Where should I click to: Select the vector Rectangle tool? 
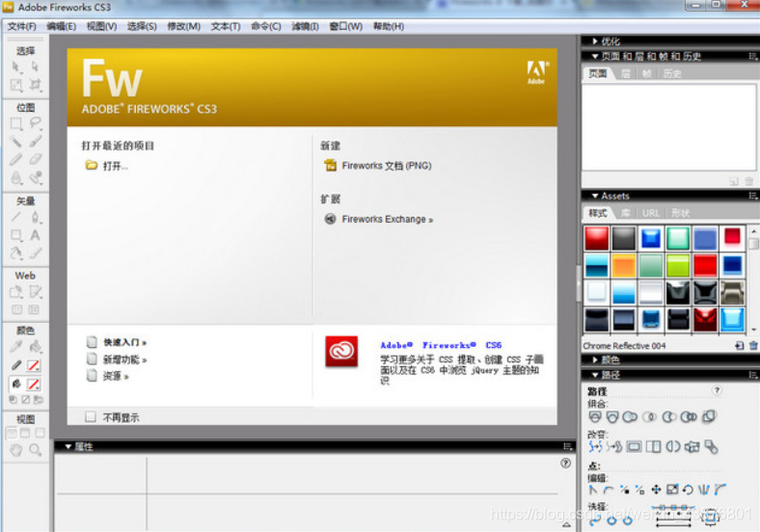tap(16, 235)
